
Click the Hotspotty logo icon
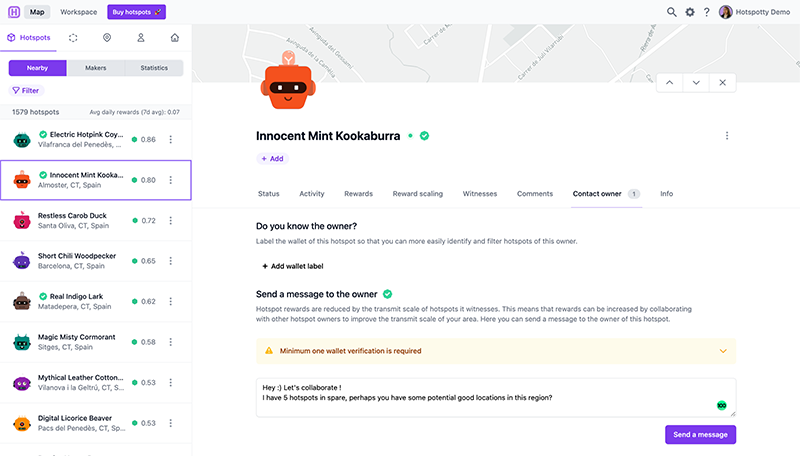(x=14, y=12)
